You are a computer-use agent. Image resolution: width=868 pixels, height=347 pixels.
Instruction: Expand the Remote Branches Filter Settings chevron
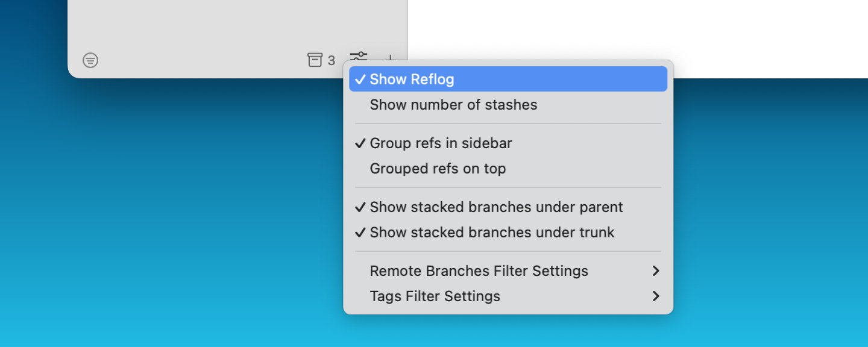pos(656,270)
